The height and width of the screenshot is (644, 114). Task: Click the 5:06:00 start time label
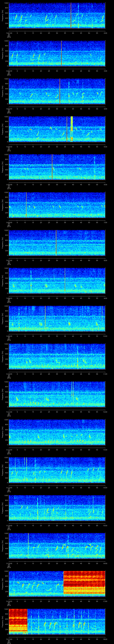coord(9,223)
